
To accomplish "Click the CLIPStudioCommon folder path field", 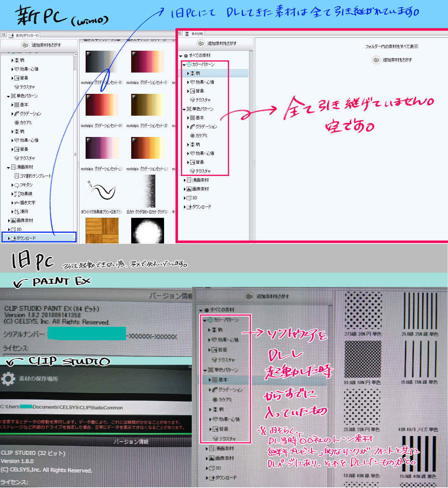I will 96,408.
